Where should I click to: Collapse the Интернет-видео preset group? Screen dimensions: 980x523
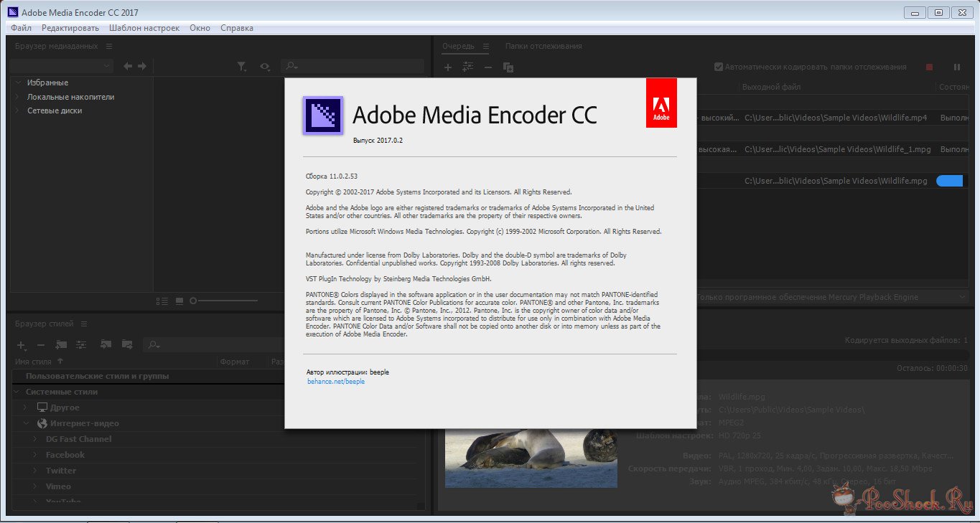pos(26,423)
